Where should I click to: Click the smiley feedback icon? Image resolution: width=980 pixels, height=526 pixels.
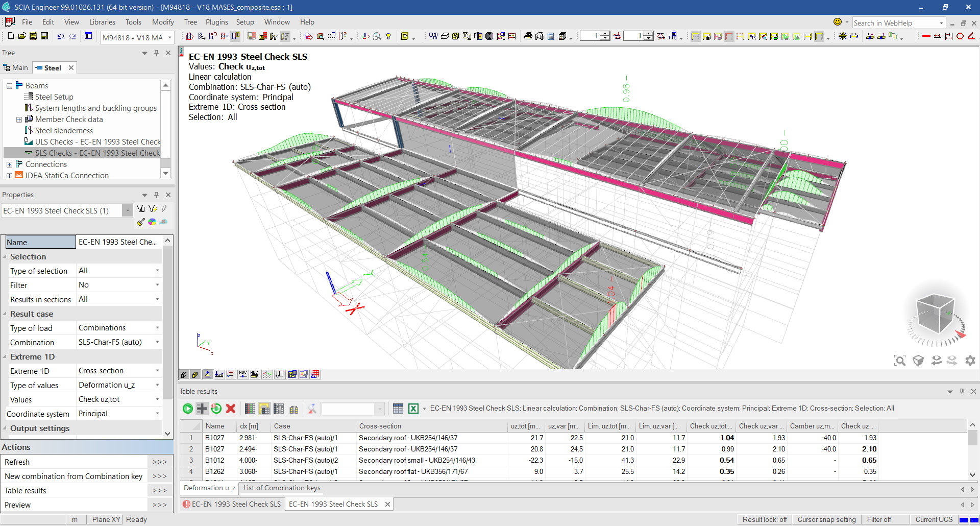pos(838,22)
